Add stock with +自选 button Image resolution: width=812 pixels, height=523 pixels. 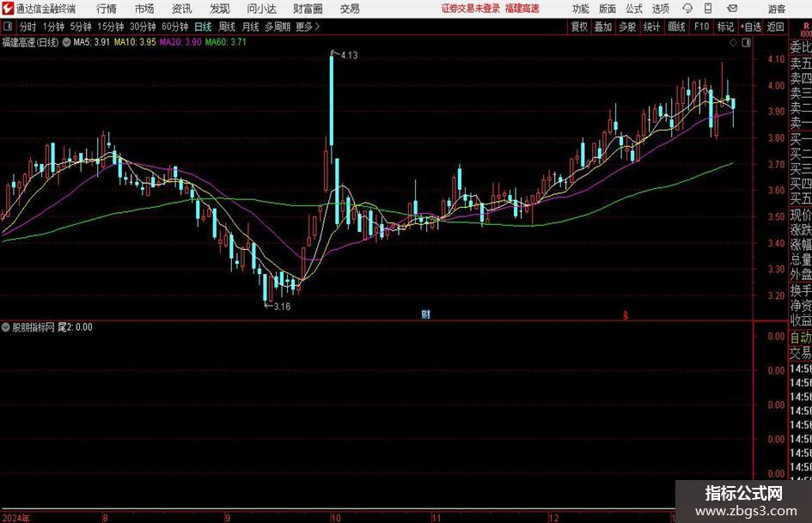pos(751,27)
